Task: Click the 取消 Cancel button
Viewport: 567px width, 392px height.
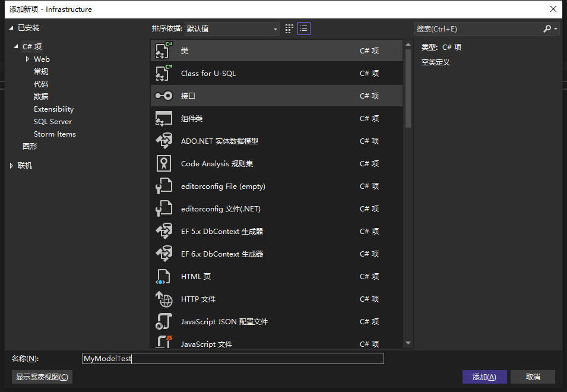Action: (533, 377)
